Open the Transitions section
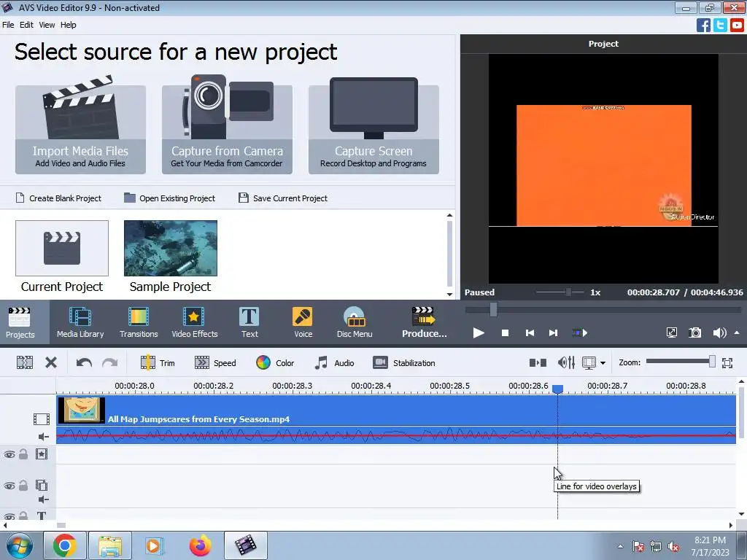 click(x=139, y=322)
